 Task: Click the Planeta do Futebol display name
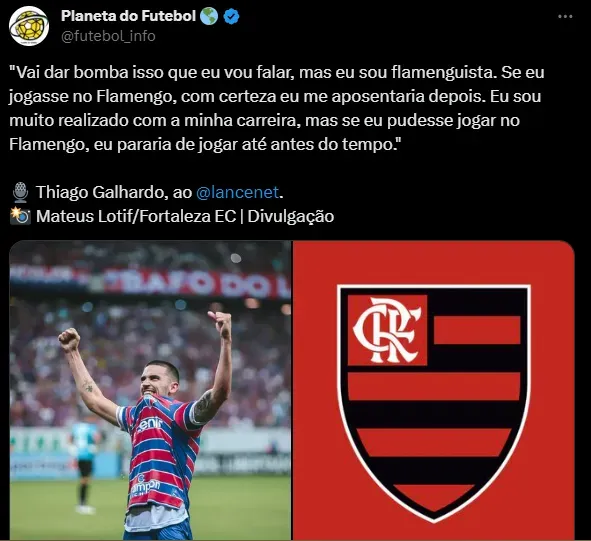tap(128, 16)
